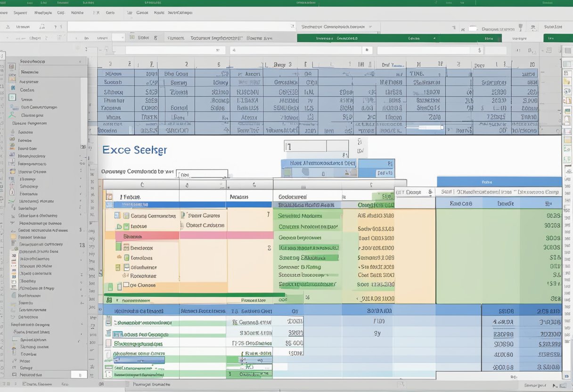Toggle the checkbox next to 'Oe Clonons'
Image resolution: width=573 pixels, height=392 pixels.
(x=126, y=285)
